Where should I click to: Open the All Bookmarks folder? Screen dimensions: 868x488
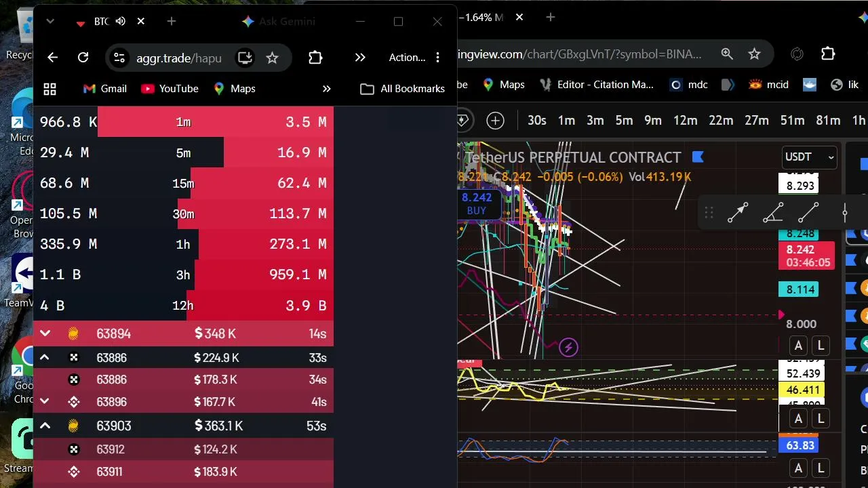403,89
